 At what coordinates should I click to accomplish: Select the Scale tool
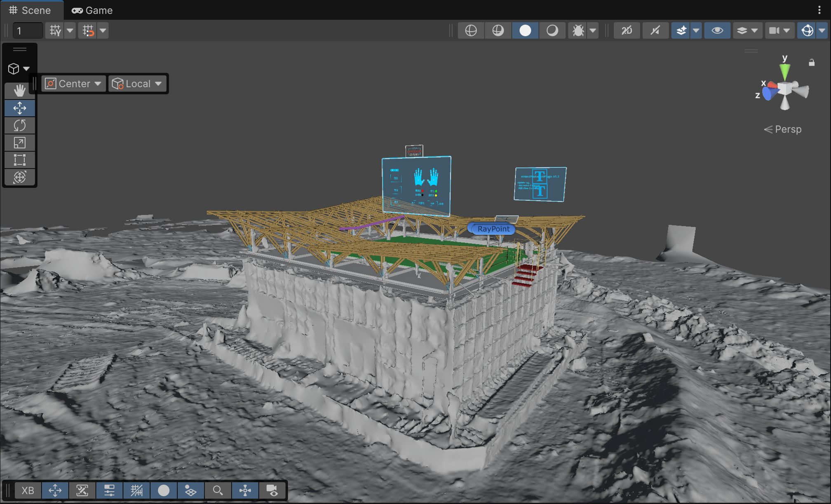coord(20,143)
